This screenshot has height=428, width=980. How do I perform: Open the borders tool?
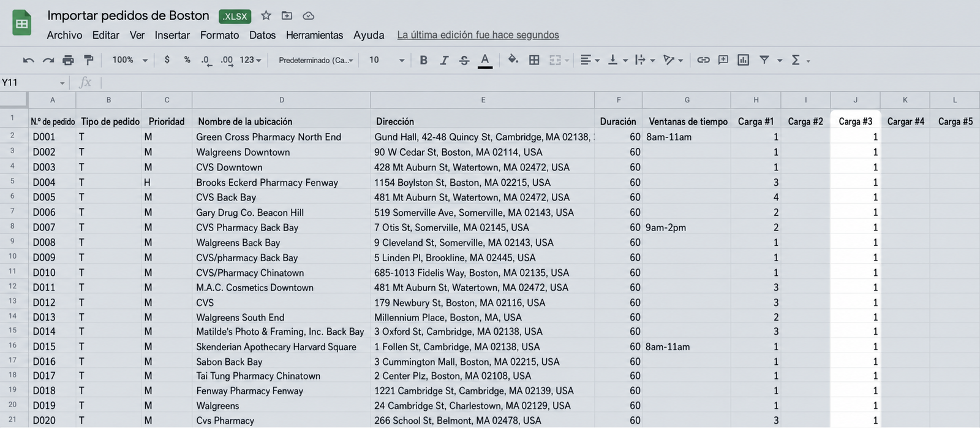pyautogui.click(x=534, y=60)
